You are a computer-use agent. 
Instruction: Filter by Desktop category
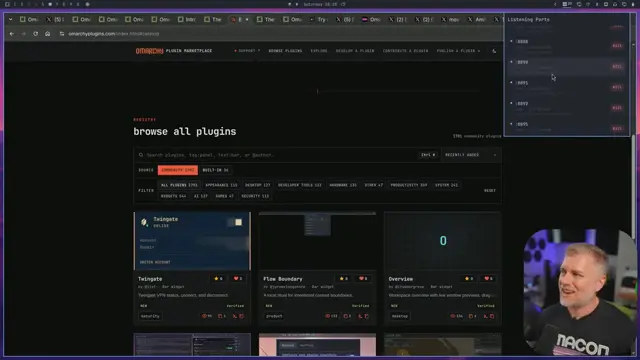click(258, 185)
